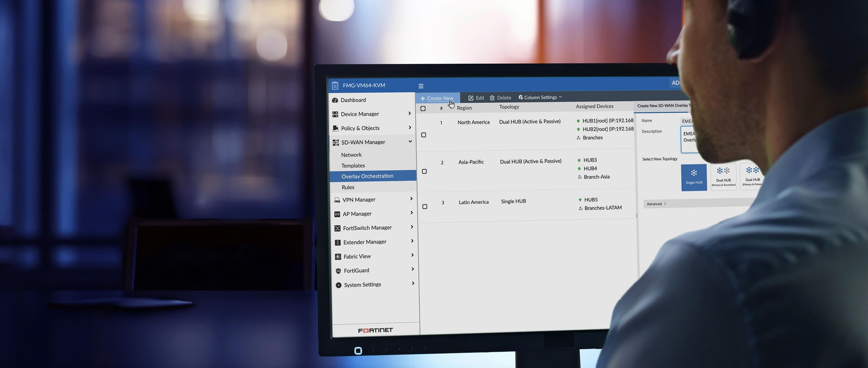Click the Delete toolbar button
The image size is (868, 368).
pyautogui.click(x=501, y=98)
